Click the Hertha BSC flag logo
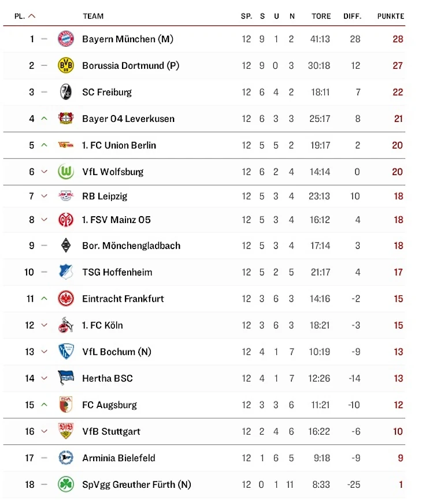The height and width of the screenshot is (504, 422). coord(66,378)
